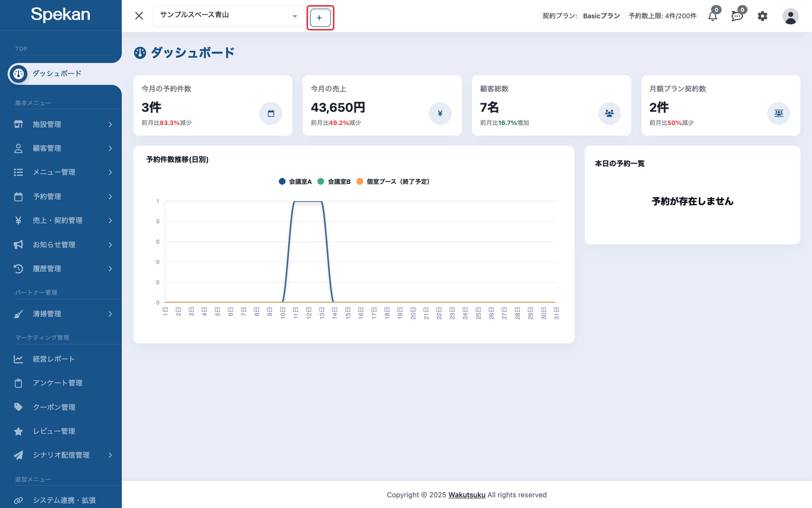Expand the 施設管理 chevron

(110, 124)
